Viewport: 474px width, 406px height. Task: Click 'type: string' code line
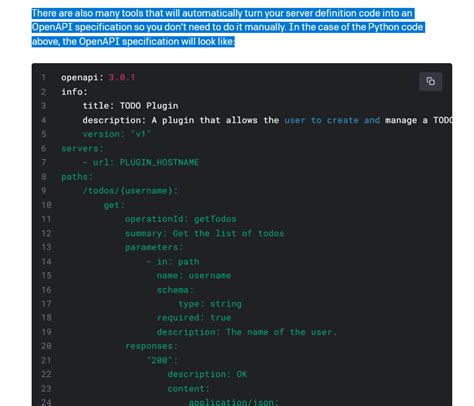(x=210, y=304)
